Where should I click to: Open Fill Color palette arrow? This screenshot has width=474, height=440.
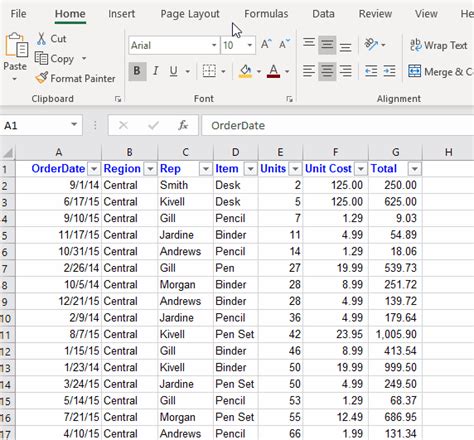pos(259,71)
